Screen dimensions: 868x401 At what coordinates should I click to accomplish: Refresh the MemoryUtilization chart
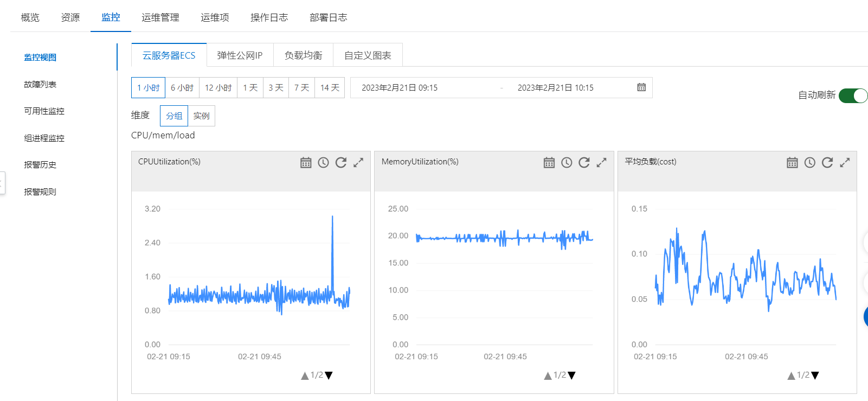pyautogui.click(x=584, y=162)
